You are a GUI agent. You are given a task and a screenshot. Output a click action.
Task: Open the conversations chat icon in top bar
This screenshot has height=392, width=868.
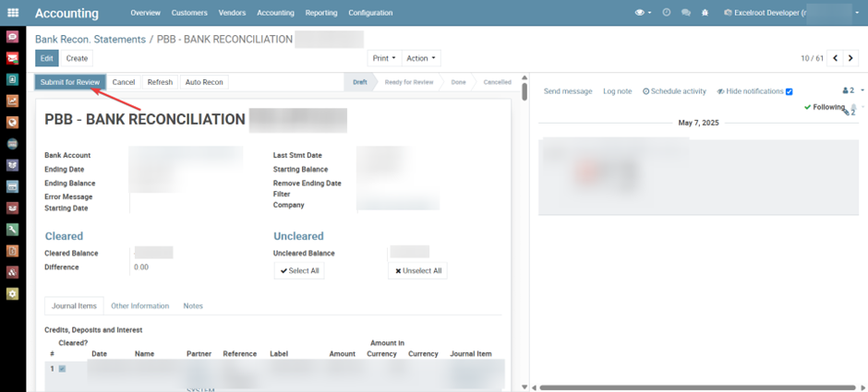pos(686,13)
